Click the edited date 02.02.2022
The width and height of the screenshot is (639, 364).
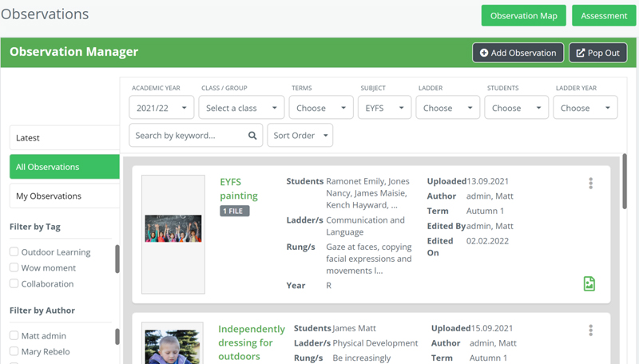[x=487, y=241]
